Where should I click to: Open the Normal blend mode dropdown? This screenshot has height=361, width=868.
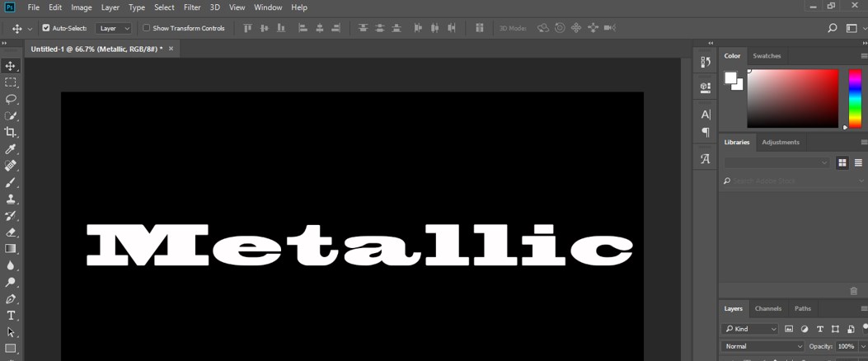pyautogui.click(x=762, y=346)
